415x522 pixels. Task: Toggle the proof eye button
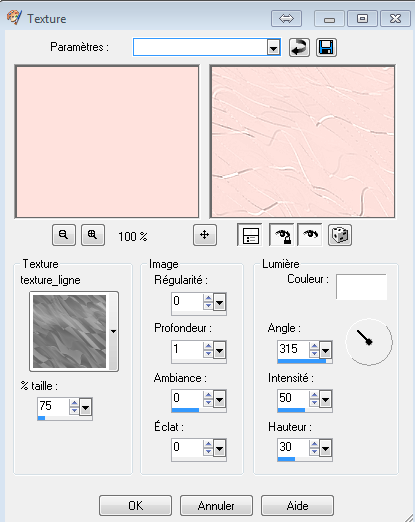tap(310, 235)
